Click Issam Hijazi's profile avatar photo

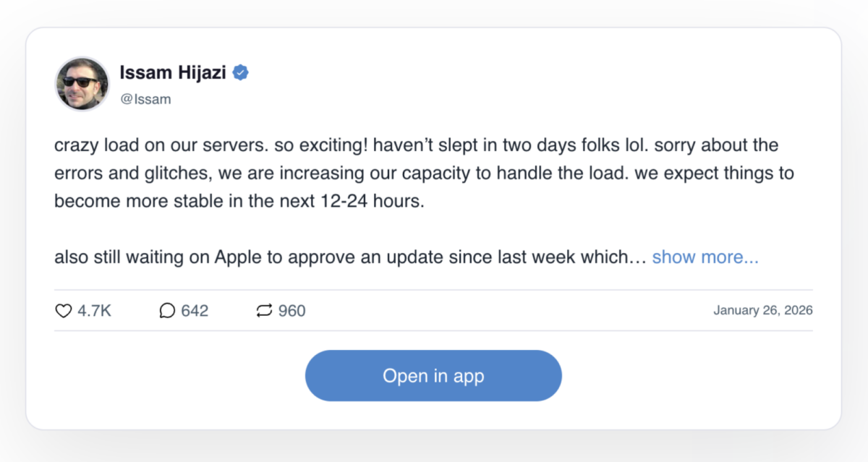[82, 83]
